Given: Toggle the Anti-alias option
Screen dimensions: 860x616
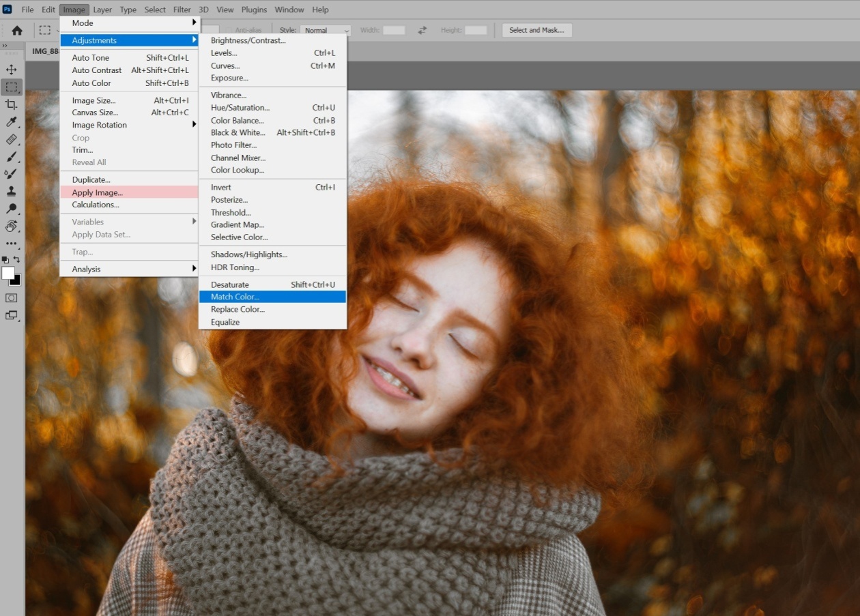Looking at the screenshot, I should point(248,30).
